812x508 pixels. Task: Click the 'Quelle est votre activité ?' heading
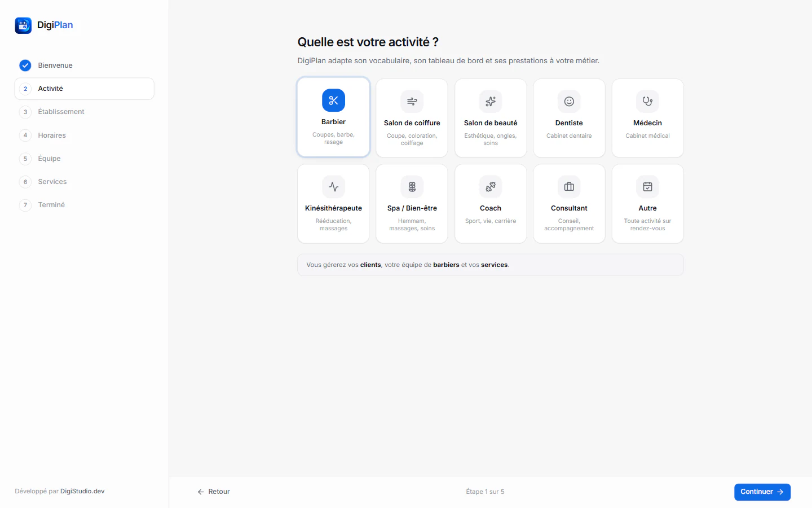pos(368,42)
